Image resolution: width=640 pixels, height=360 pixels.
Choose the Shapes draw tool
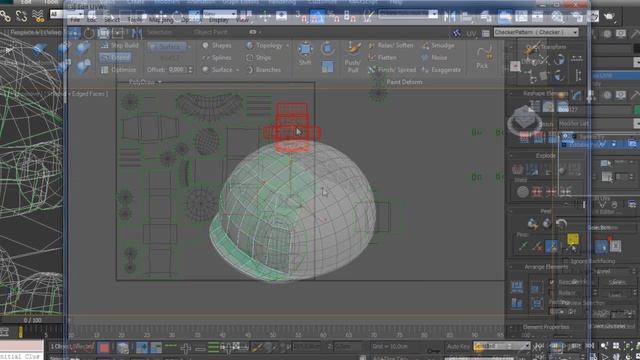coord(218,45)
